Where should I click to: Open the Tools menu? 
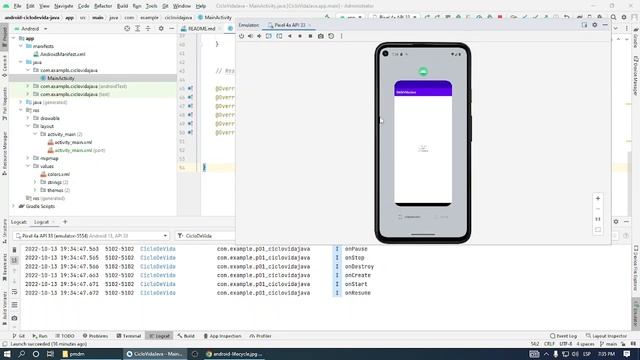151,6
